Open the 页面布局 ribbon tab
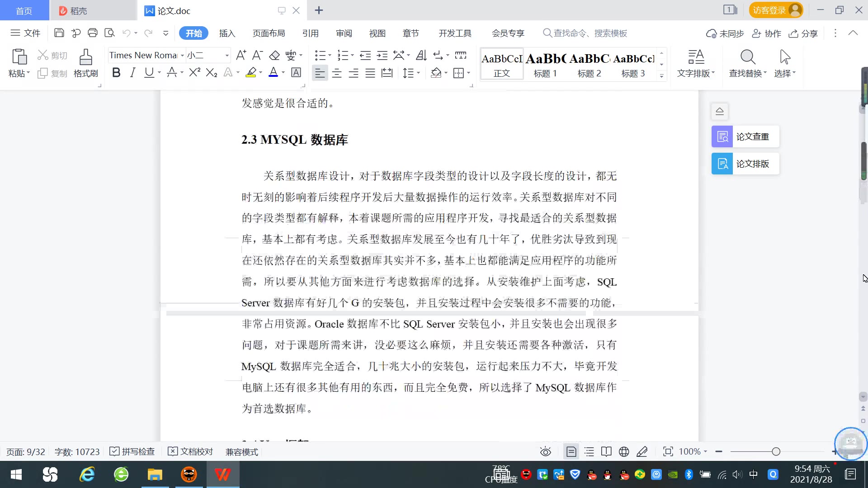The height and width of the screenshot is (488, 868). click(269, 33)
